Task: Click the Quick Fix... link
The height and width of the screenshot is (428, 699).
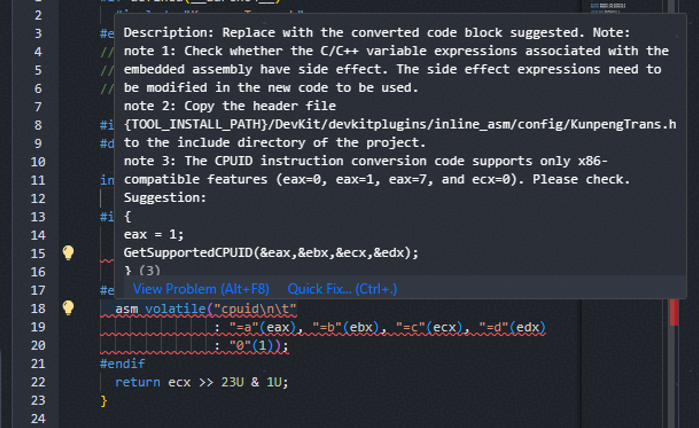Action: pos(342,288)
